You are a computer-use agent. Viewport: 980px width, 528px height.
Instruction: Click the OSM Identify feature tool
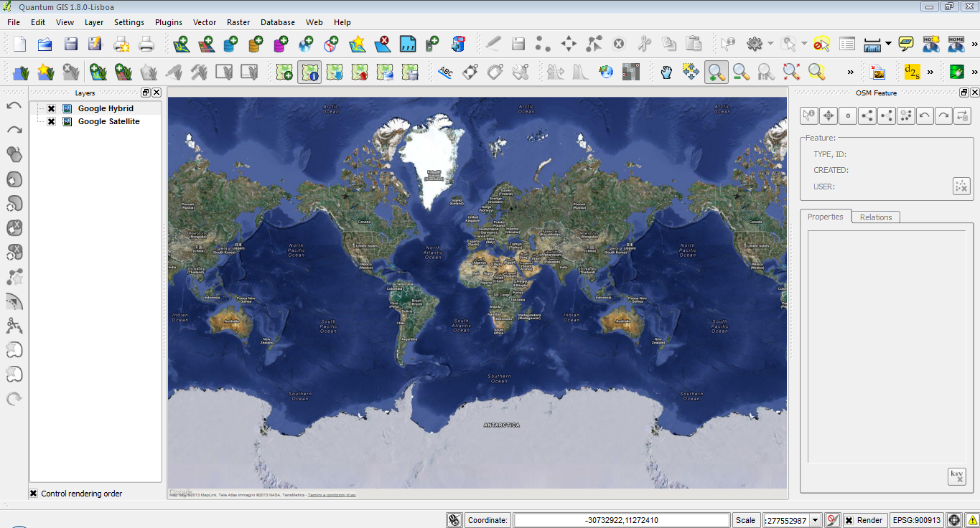point(809,115)
